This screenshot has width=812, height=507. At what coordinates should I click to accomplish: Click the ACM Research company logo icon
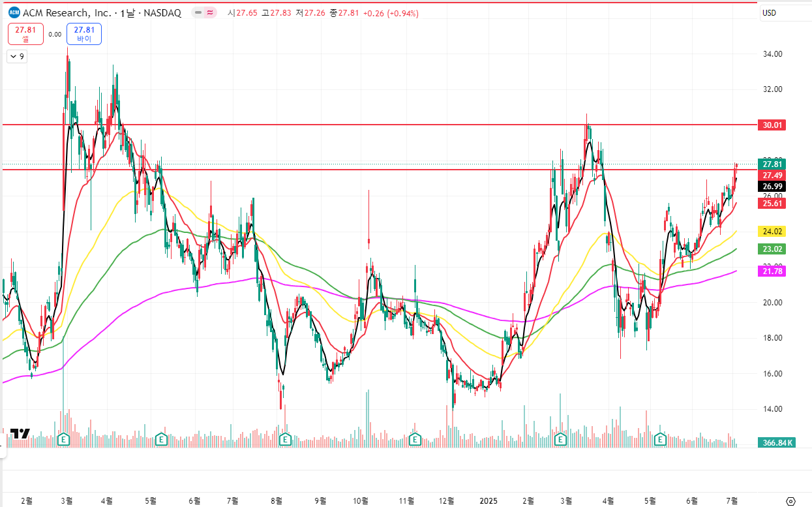click(13, 12)
